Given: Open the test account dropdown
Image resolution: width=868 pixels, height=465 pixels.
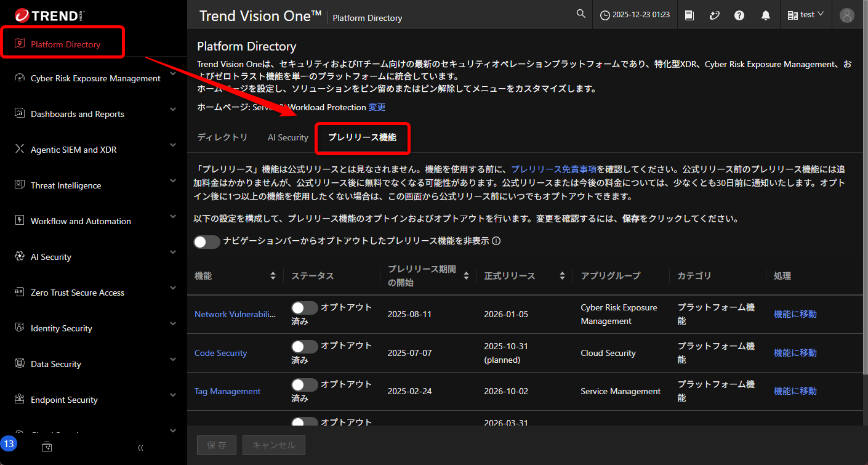Looking at the screenshot, I should pyautogui.click(x=805, y=15).
